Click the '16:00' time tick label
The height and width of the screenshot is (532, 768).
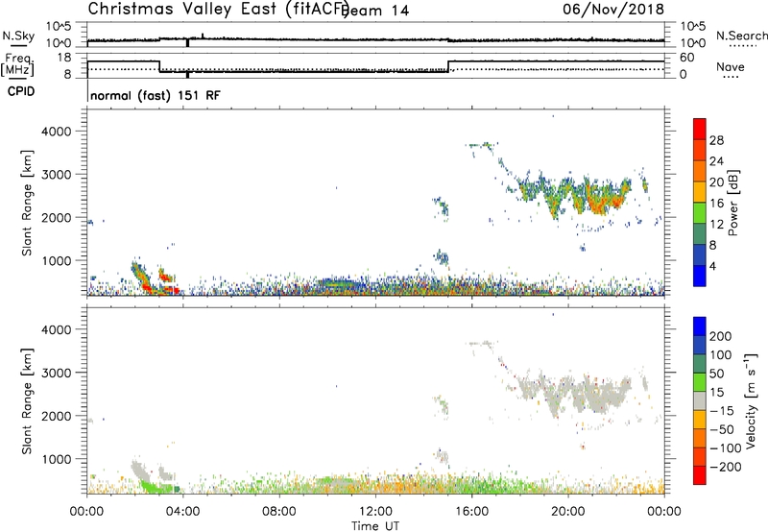471,512
